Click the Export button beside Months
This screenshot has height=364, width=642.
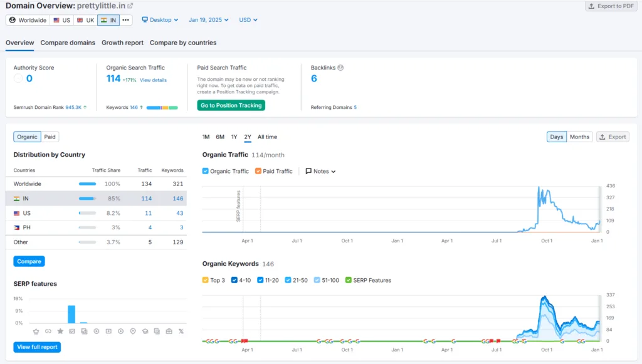(613, 137)
